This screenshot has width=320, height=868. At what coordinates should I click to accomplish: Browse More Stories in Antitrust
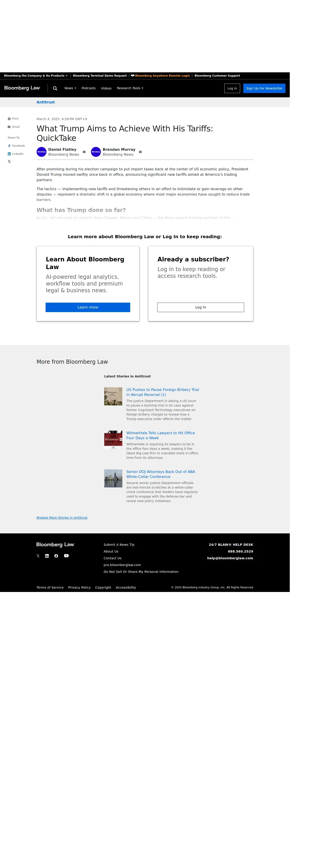click(62, 518)
